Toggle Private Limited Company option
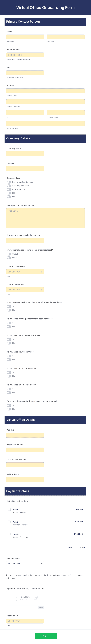Viewport: 91px width, 644px height. pyautogui.click(x=9, y=182)
